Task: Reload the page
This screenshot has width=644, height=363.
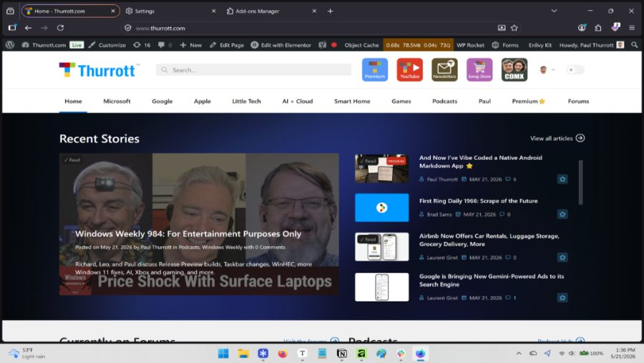Action: click(60, 28)
